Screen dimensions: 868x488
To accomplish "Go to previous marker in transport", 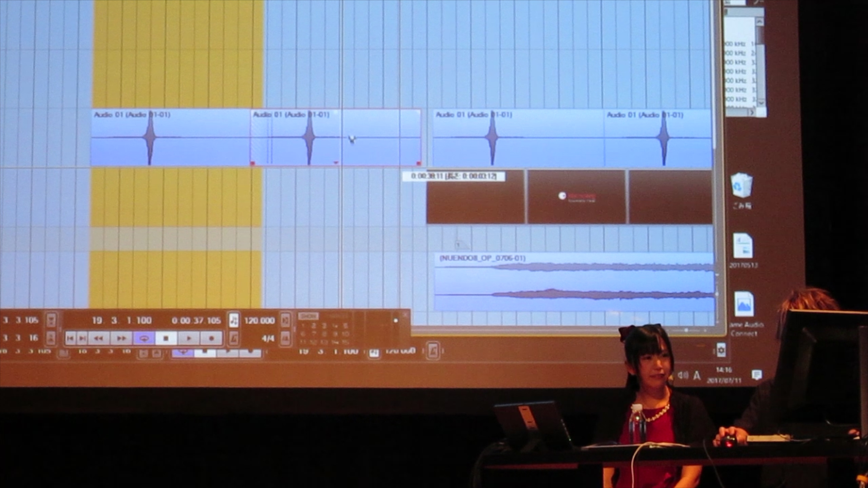I will pyautogui.click(x=71, y=338).
